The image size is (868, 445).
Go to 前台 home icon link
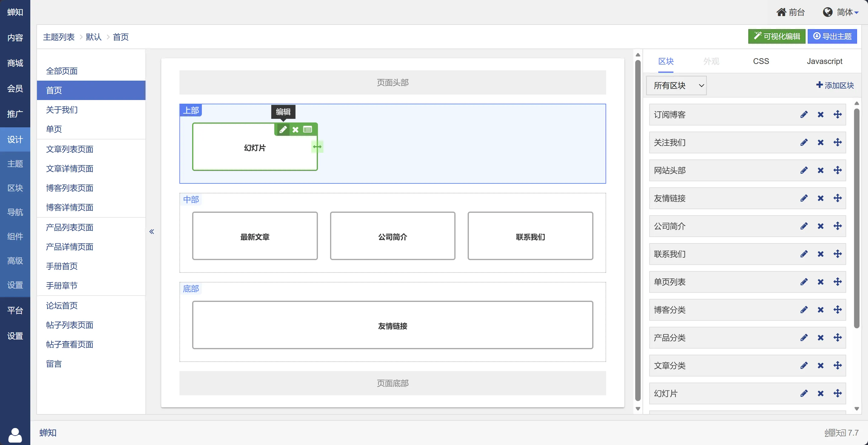tap(790, 12)
